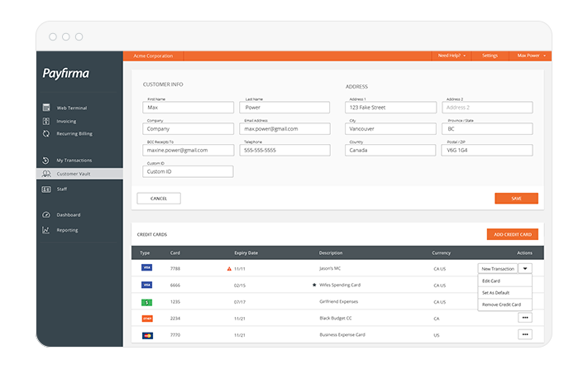
Task: Click the Address 1 field 123 Fake Street
Action: pyautogui.click(x=390, y=108)
